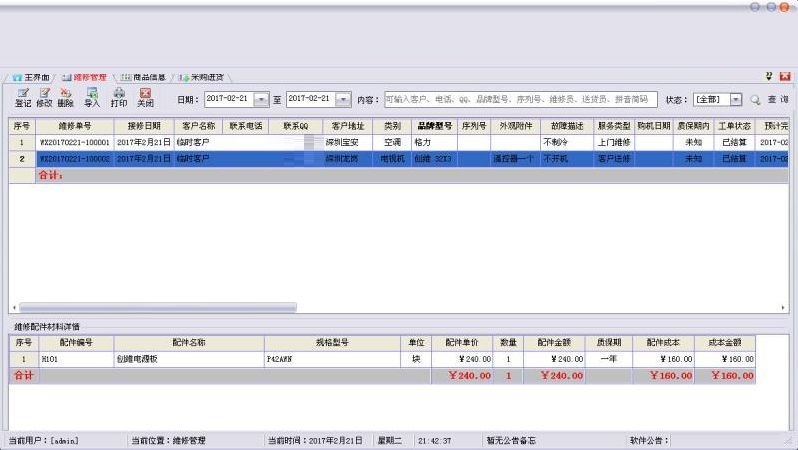Expand the 状态 [全部] dropdown

point(736,100)
